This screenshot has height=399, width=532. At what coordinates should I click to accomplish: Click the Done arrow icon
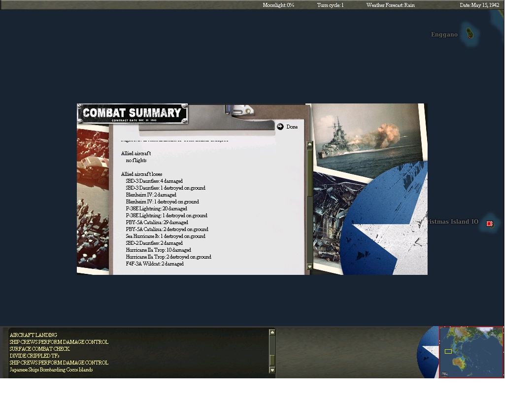click(280, 127)
